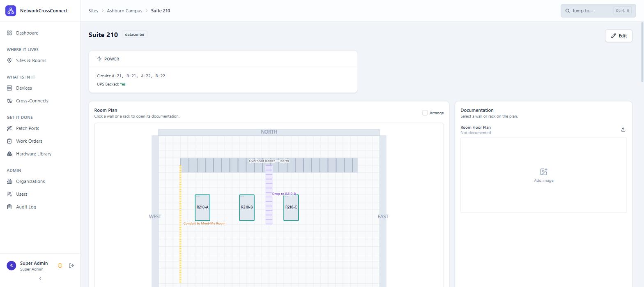Click the Drop to R210-B label
The height and width of the screenshot is (287, 644).
coord(284,194)
